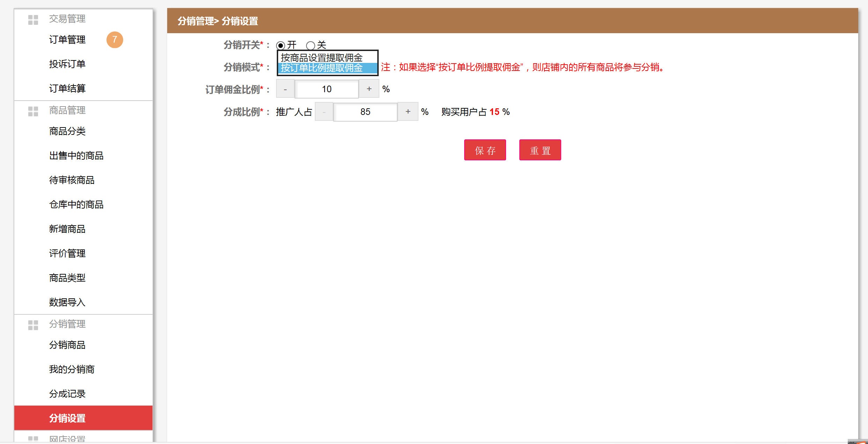Click the orange badge showing 7
Screen dimensions: 868x444
pyautogui.click(x=114, y=40)
